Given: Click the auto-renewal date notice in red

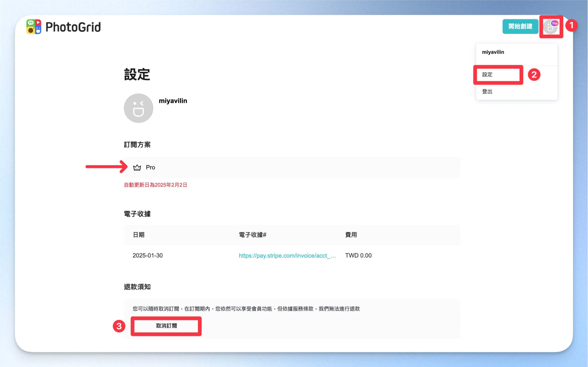Looking at the screenshot, I should pyautogui.click(x=155, y=185).
